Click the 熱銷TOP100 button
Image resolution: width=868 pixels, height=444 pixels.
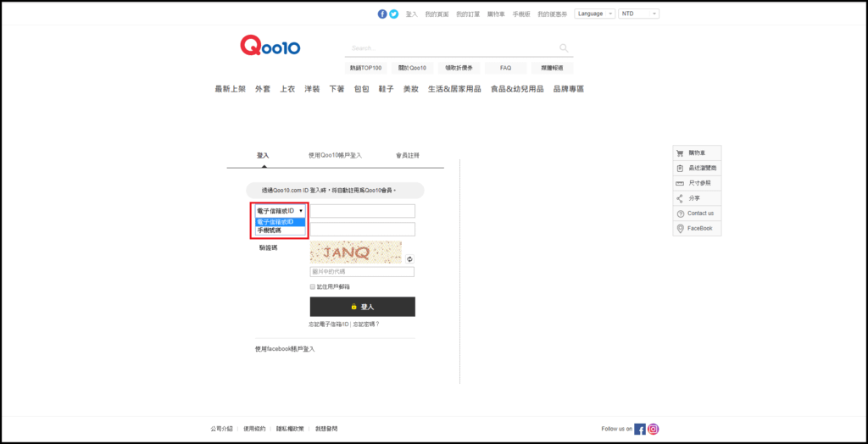tap(366, 68)
